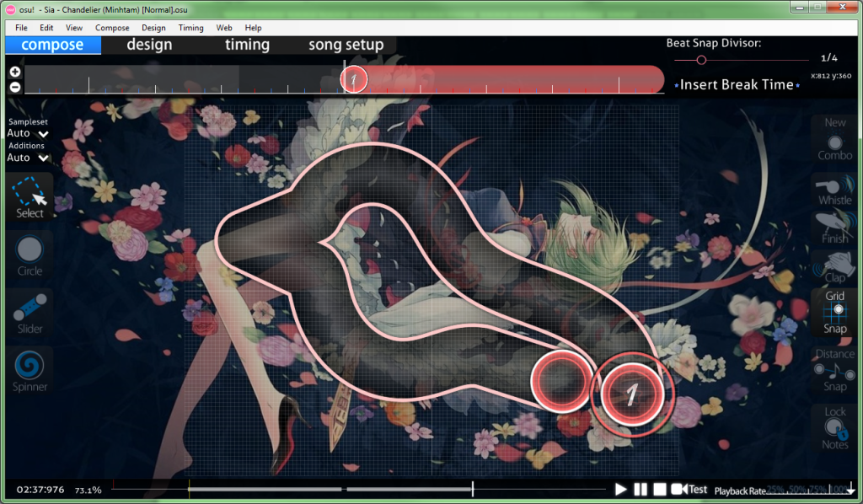
Task: Enable the Clap hitsound
Action: pos(834,267)
